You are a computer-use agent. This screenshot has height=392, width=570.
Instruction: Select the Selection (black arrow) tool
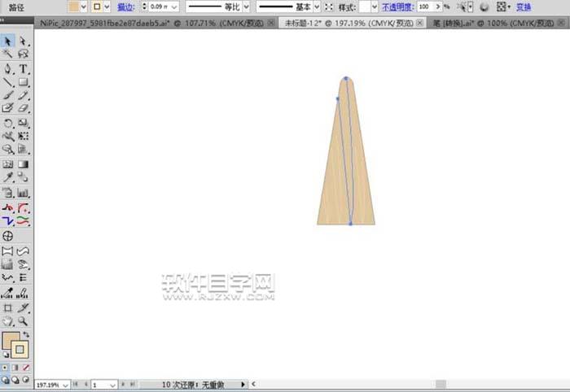7,41
